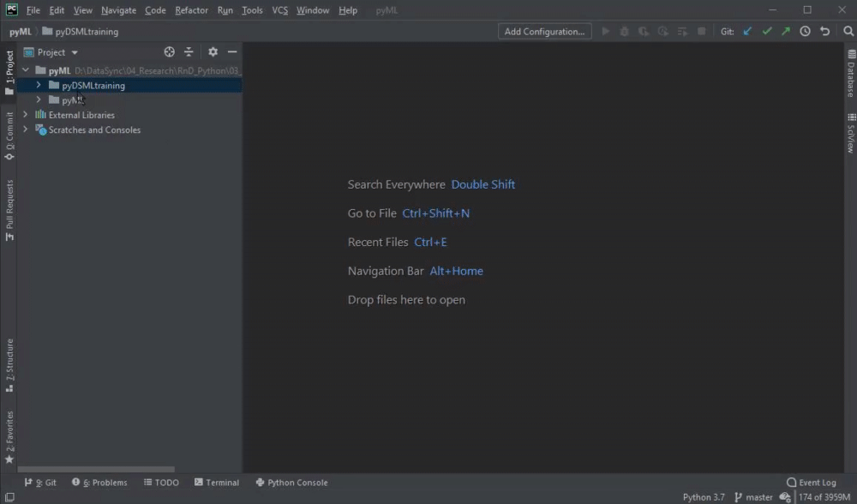Open the Navigate menu
857x504 pixels.
coord(118,9)
